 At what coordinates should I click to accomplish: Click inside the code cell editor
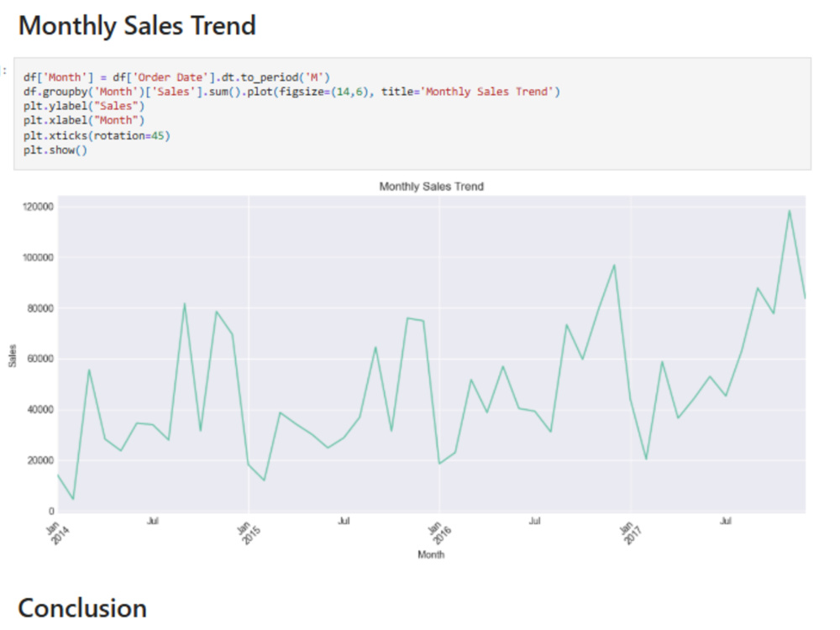pyautogui.click(x=412, y=113)
